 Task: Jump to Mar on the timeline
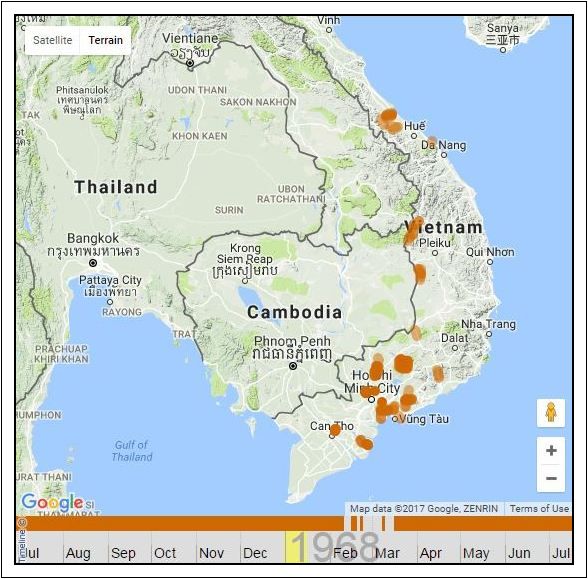tap(387, 553)
